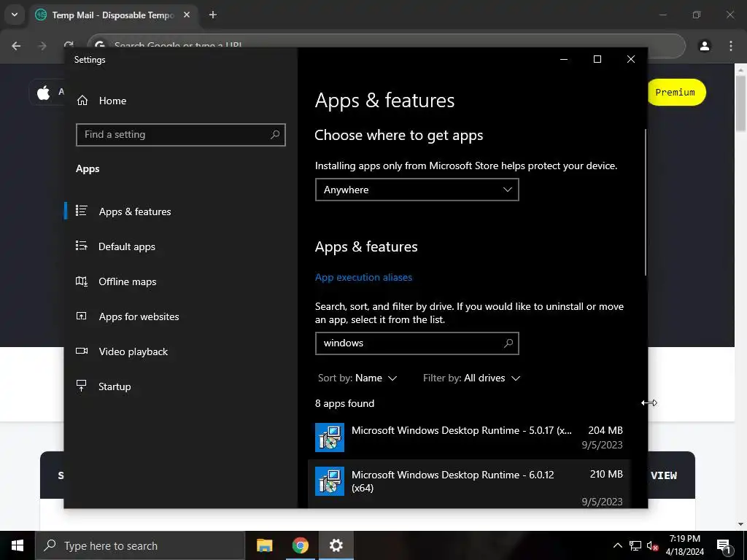Click taskbar 'Type here to search' box
The width and height of the screenshot is (747, 560).
pyautogui.click(x=139, y=545)
